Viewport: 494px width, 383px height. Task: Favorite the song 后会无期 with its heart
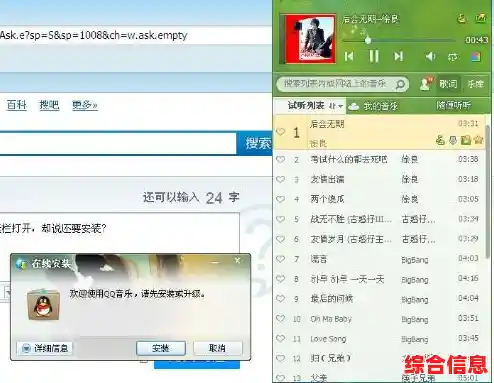281,132
